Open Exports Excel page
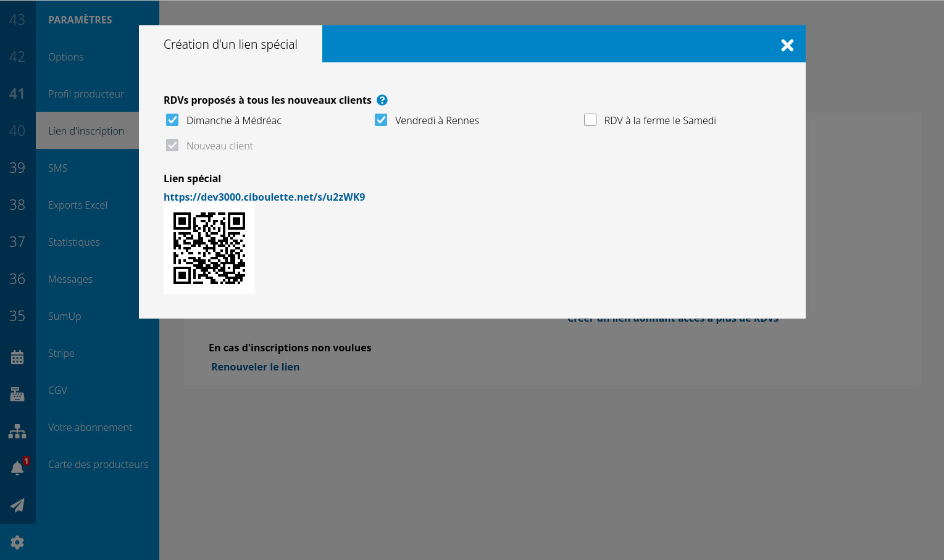 click(x=78, y=205)
